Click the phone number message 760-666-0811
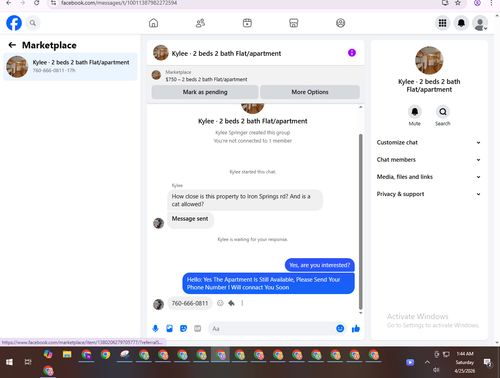The image size is (500, 378). 190,303
